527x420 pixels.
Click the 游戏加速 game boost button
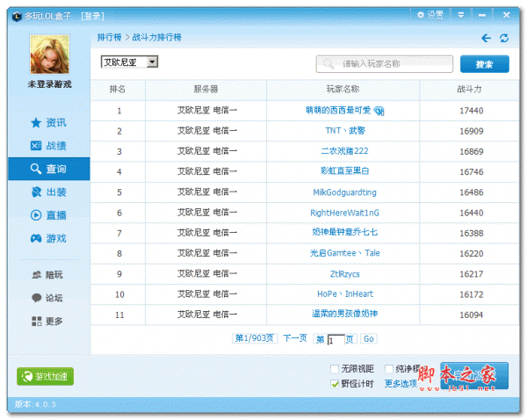tap(45, 376)
